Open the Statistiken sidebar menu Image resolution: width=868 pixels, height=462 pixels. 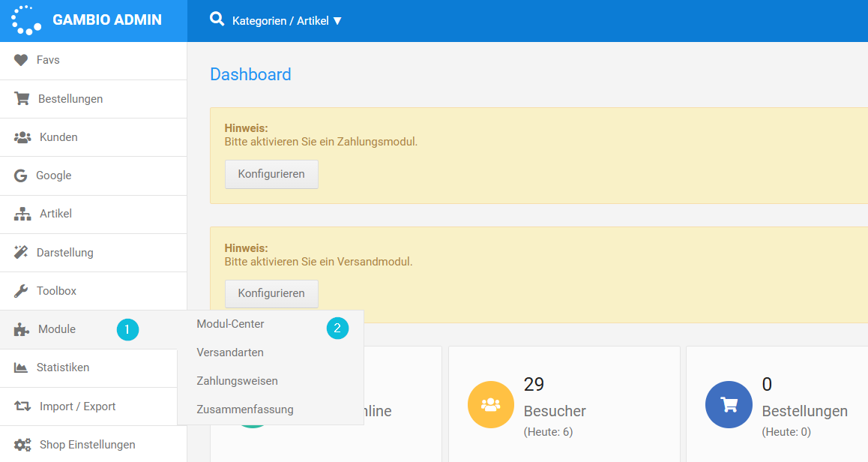88,367
